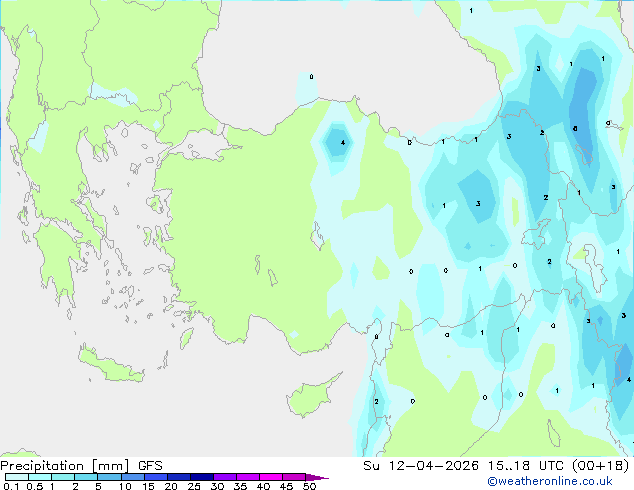
Task: Click the arrow tip past the 50 legend mark
Action: coord(317,477)
